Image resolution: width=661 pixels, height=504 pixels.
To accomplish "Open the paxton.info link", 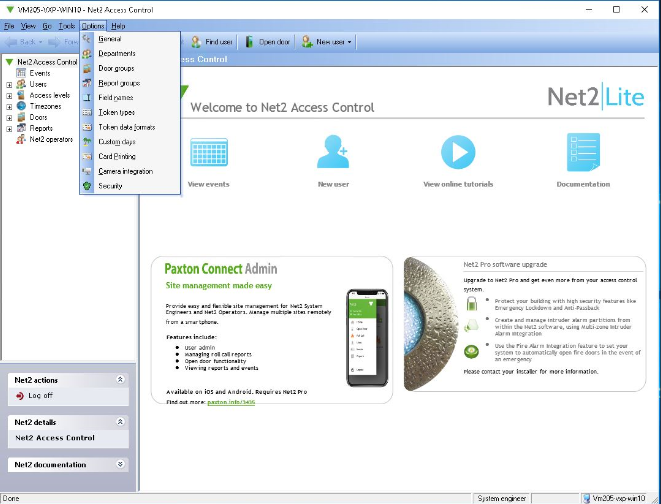I will click(x=231, y=402).
